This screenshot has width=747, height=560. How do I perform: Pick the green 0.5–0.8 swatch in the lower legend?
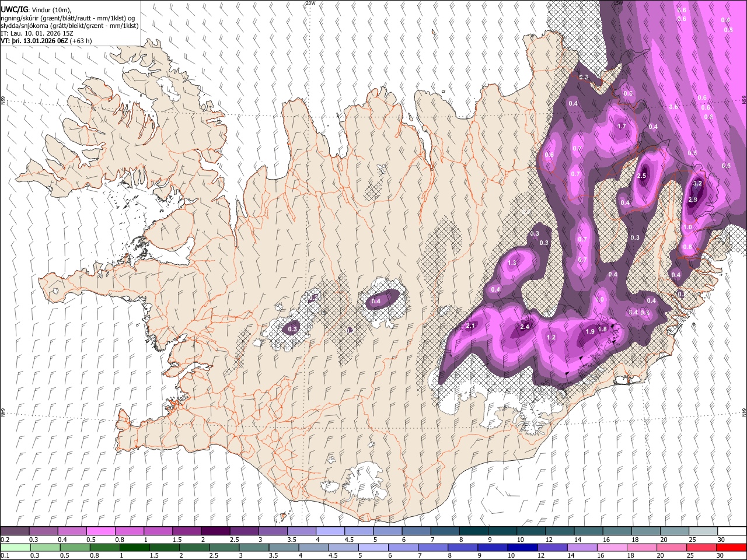click(x=74, y=547)
